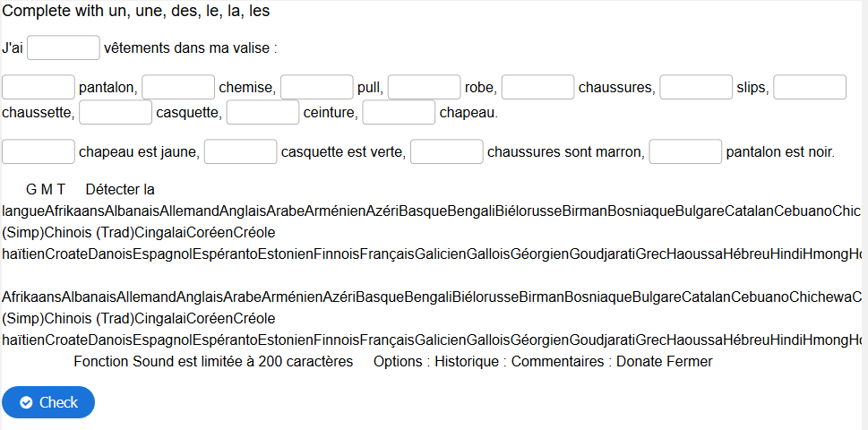Select the input field before 'pantalon,'
Viewport: 868px width, 430px height.
coord(39,87)
